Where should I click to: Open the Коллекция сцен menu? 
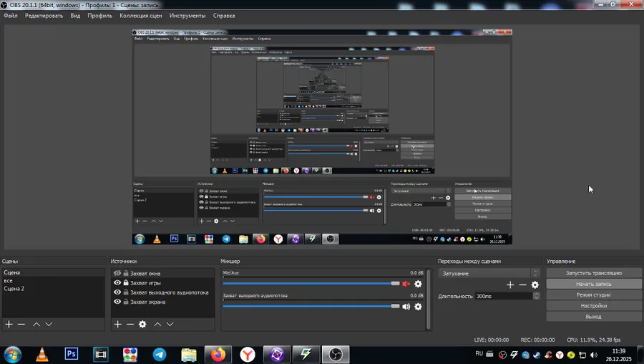(141, 16)
